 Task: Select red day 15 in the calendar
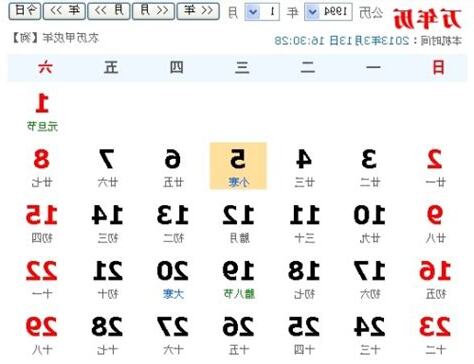[42, 223]
